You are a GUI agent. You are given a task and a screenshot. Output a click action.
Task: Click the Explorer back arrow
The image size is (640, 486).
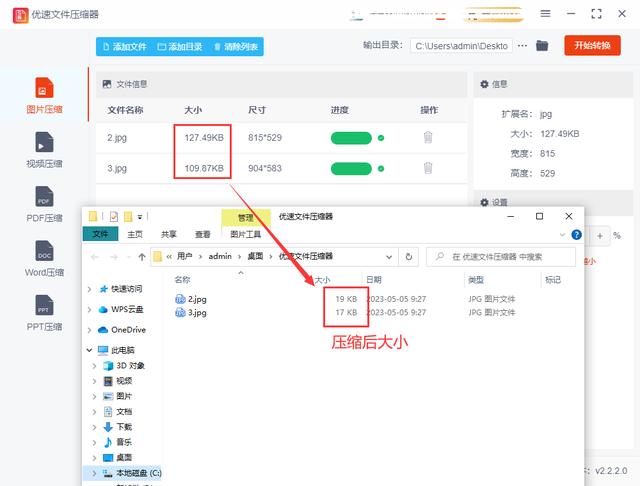pos(95,257)
